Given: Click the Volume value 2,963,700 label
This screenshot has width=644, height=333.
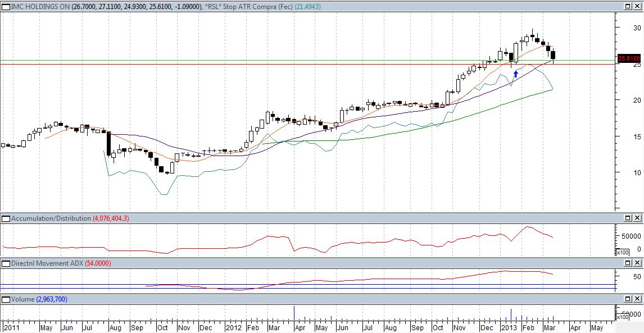Looking at the screenshot, I should pos(52,299).
